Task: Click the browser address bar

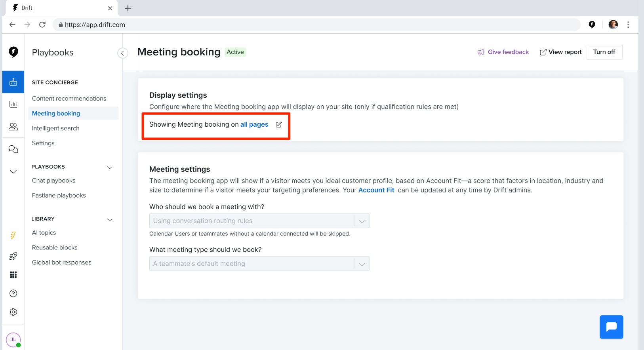Action: pos(317,25)
